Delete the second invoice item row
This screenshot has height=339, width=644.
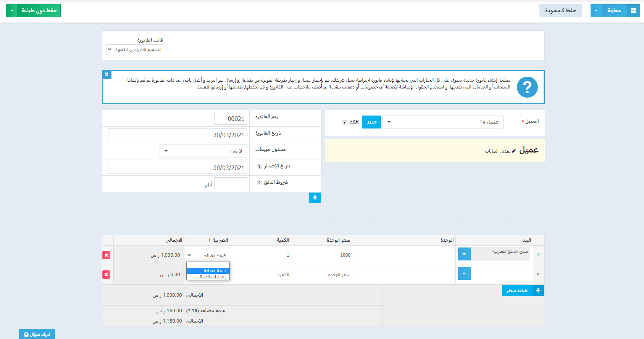(x=106, y=275)
